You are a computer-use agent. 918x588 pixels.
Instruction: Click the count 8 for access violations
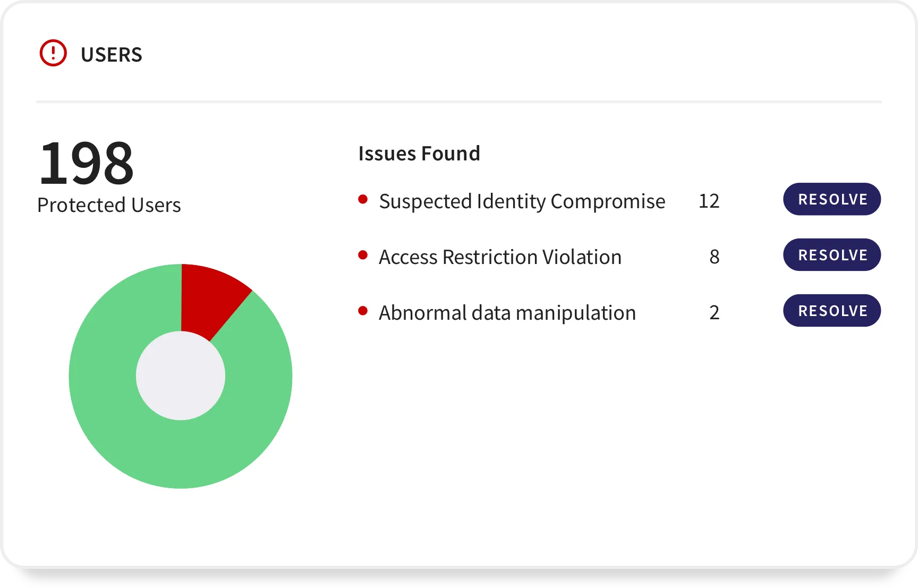(715, 257)
